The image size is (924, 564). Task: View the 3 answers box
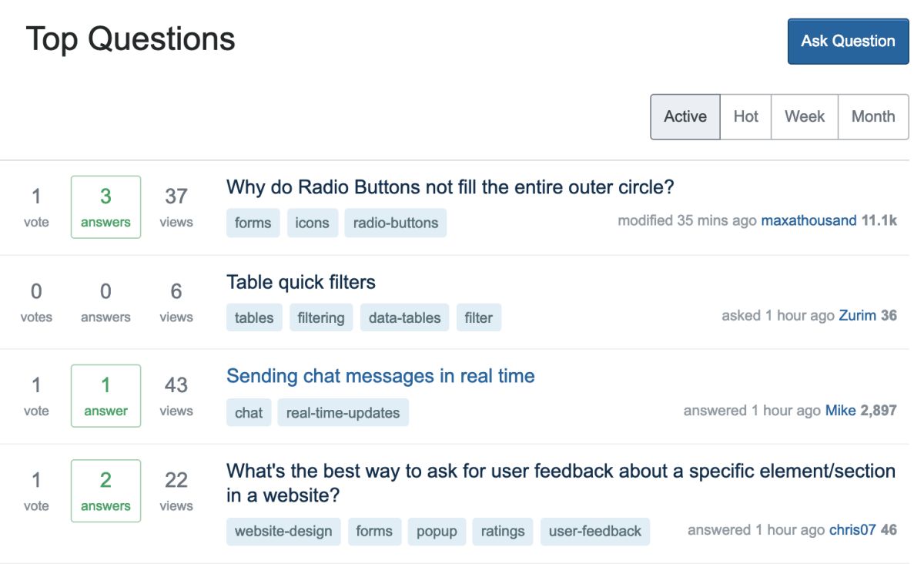[105, 206]
